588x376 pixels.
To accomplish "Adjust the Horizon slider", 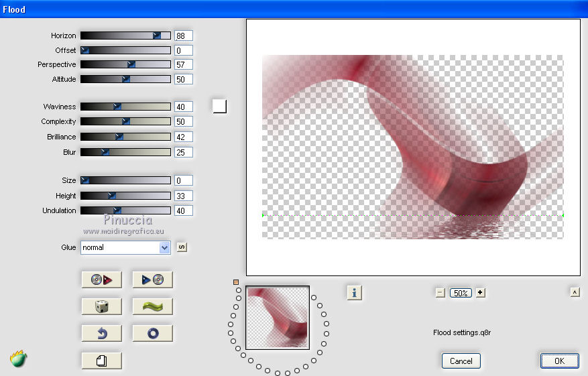I will (x=125, y=36).
